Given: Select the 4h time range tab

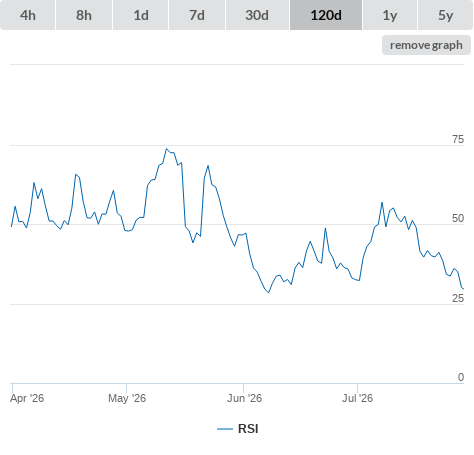Looking at the screenshot, I should pyautogui.click(x=28, y=15).
